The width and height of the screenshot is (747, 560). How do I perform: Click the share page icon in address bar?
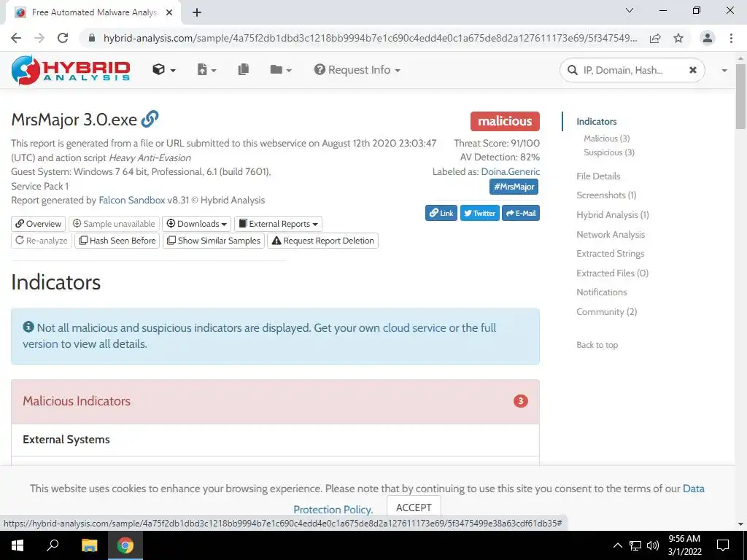point(655,38)
